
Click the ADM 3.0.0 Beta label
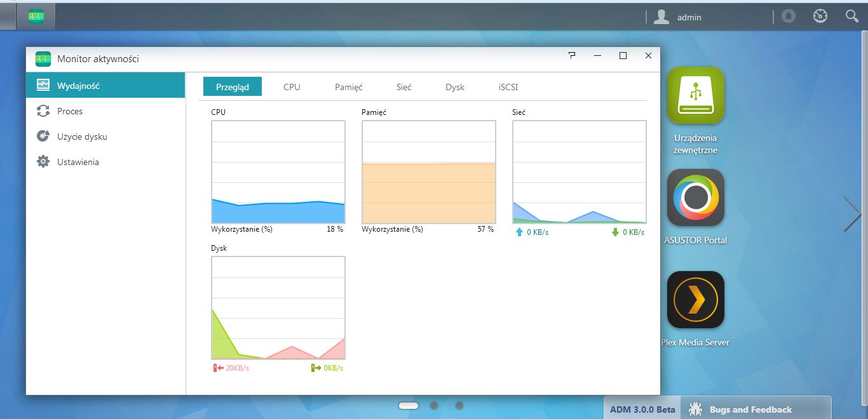[642, 409]
